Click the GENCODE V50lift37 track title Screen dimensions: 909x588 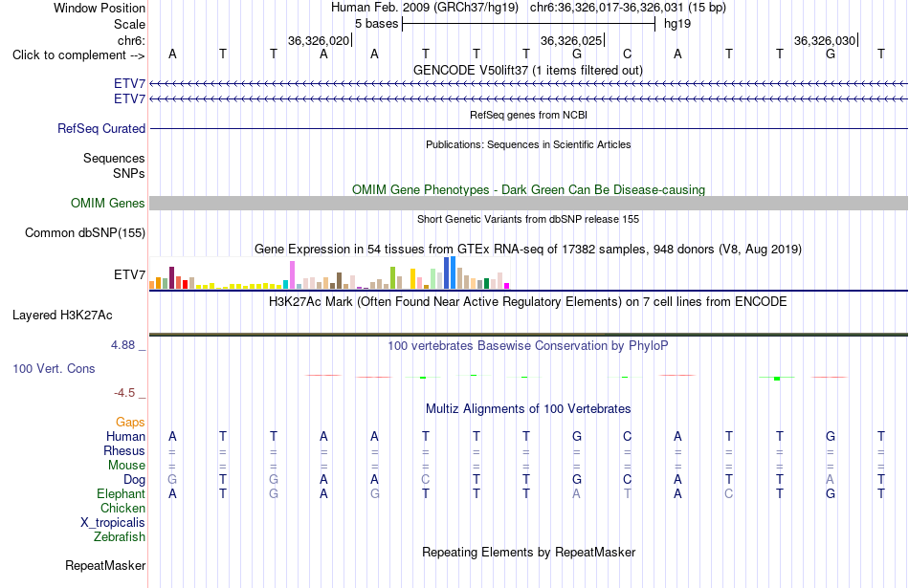pyautogui.click(x=527, y=71)
